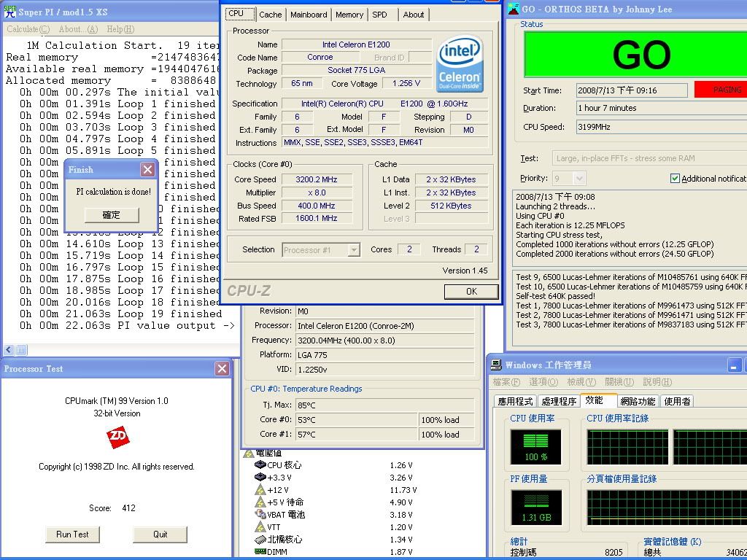Image resolution: width=747 pixels, height=560 pixels.
Task: Click the Bus Speed value 400.0 MHz
Action: point(317,206)
